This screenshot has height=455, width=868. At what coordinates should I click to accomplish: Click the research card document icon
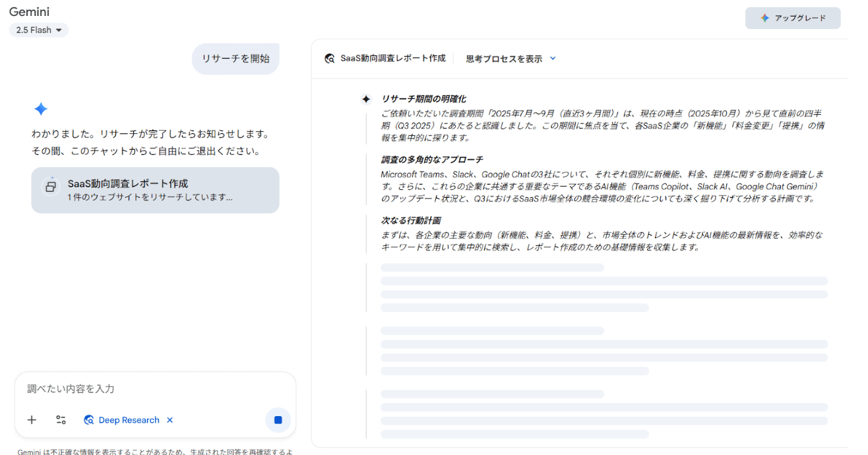pyautogui.click(x=51, y=187)
